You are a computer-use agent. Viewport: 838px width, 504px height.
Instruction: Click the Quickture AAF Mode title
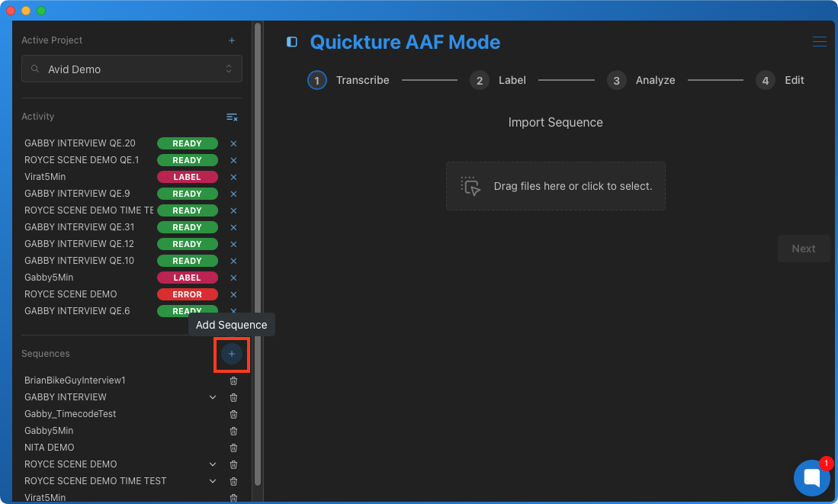point(405,42)
